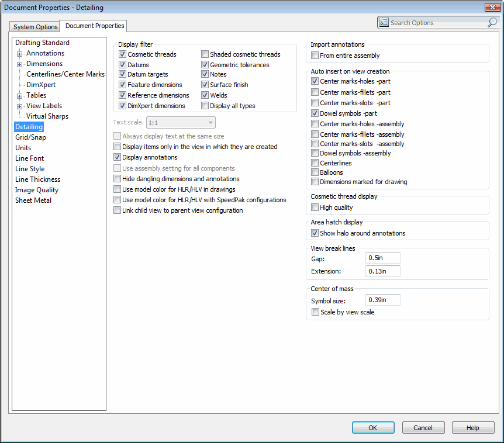The width and height of the screenshot is (504, 443).
Task: Toggle Feature dimensions checkbox
Action: [x=122, y=85]
